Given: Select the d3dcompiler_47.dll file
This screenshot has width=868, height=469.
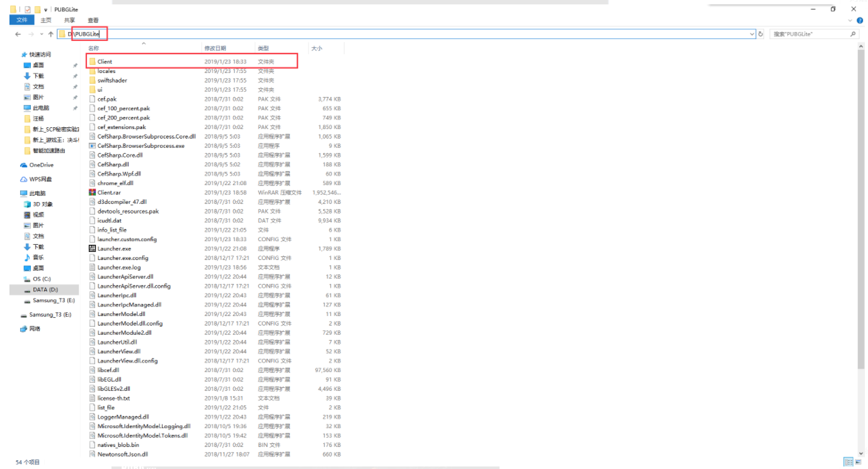Looking at the screenshot, I should tap(122, 202).
